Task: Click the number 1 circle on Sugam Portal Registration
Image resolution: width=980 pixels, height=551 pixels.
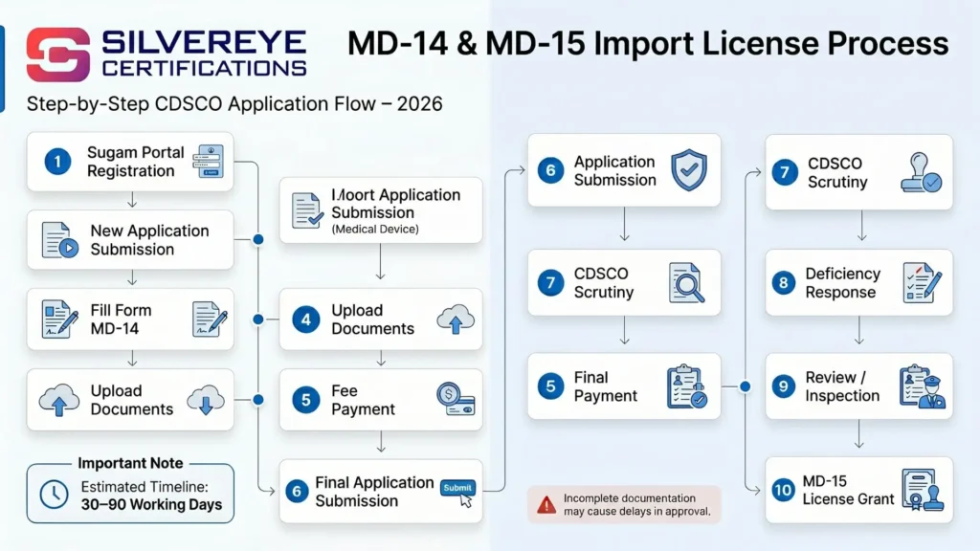Action: (x=57, y=162)
